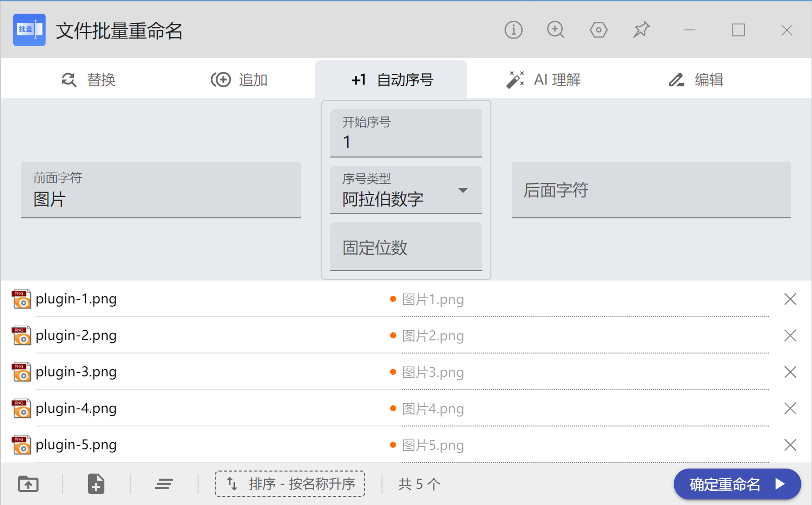This screenshot has height=505, width=812.
Task: Remove plugin-5.png from the list
Action: [790, 445]
